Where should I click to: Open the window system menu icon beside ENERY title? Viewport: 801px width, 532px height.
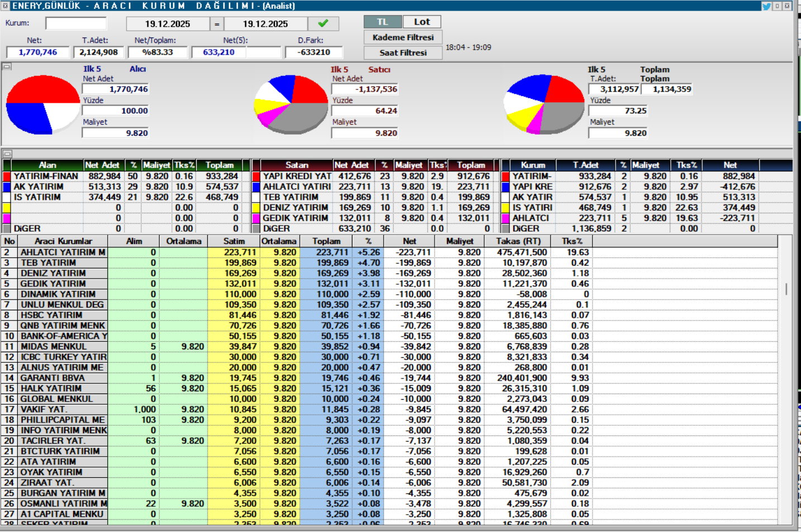point(6,6)
